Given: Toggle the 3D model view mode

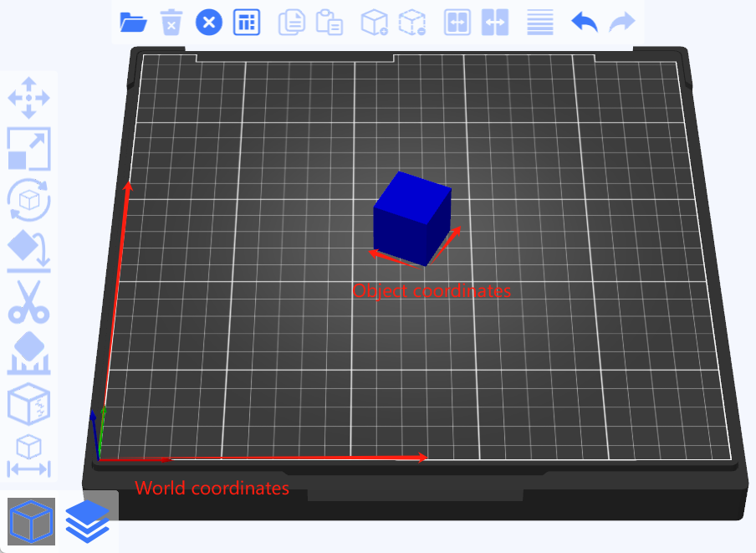Looking at the screenshot, I should pyautogui.click(x=31, y=520).
